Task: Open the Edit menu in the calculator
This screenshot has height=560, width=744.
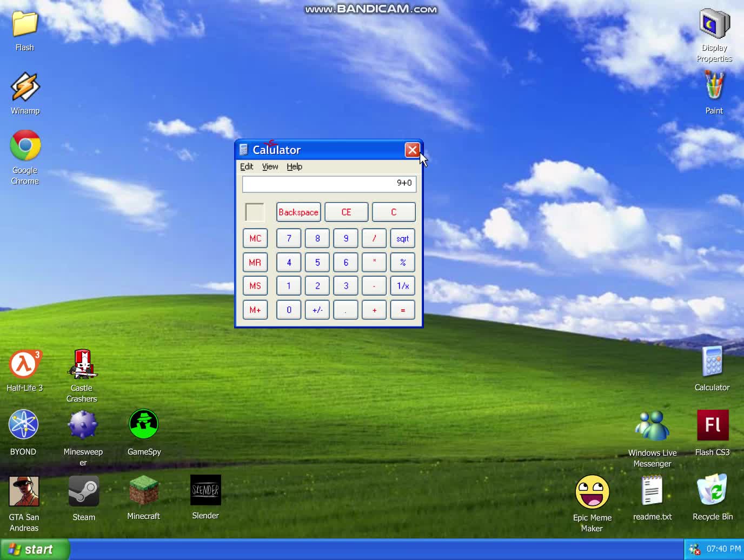Action: pos(247,166)
